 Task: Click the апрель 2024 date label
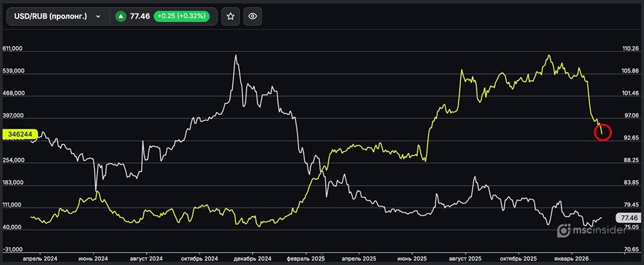pyautogui.click(x=40, y=259)
